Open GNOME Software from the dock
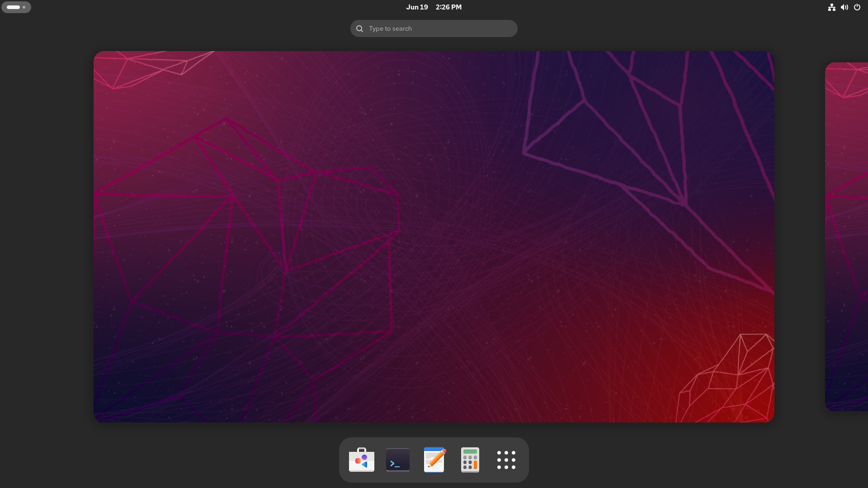This screenshot has height=488, width=868. (361, 460)
